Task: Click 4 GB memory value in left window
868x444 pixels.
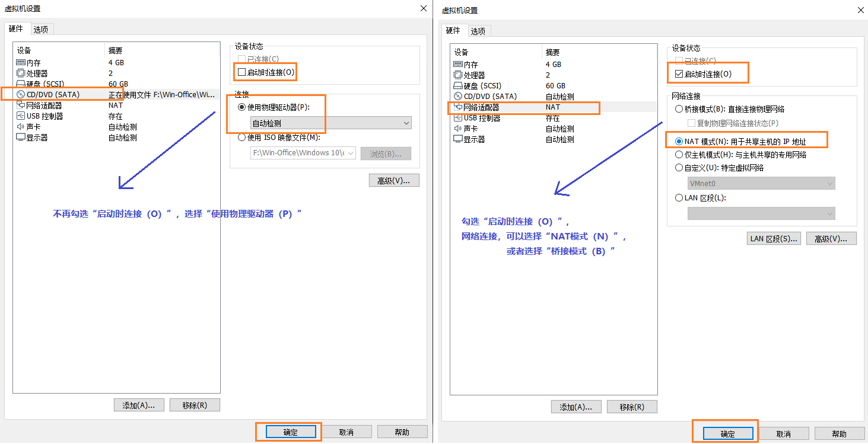Action: click(x=116, y=62)
